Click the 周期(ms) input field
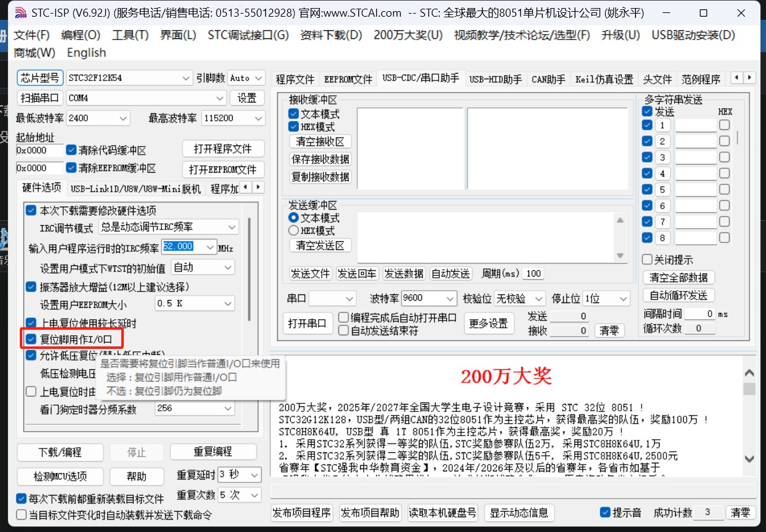Screen dimensions: 766x532 533,273
